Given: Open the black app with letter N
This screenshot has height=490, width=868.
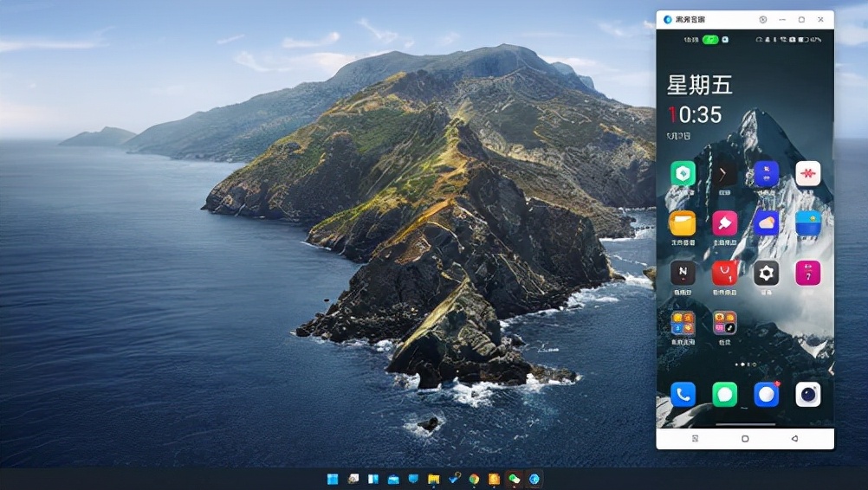Looking at the screenshot, I should (683, 273).
